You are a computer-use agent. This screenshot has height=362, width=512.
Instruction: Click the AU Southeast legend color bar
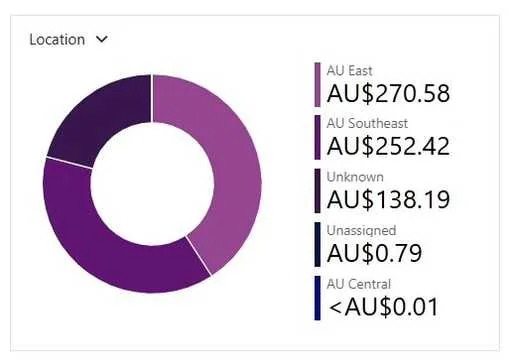317,138
